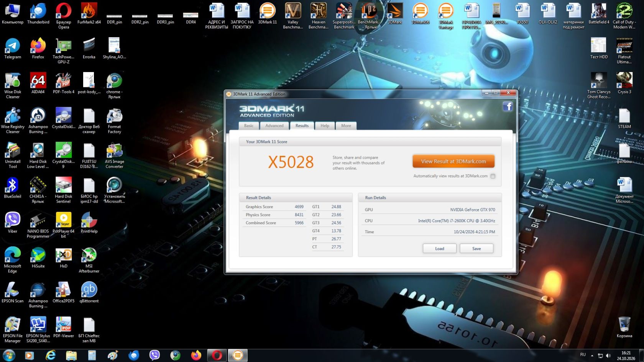The image size is (644, 362).
Task: Click View Result at 3DMark.com button
Action: [453, 161]
